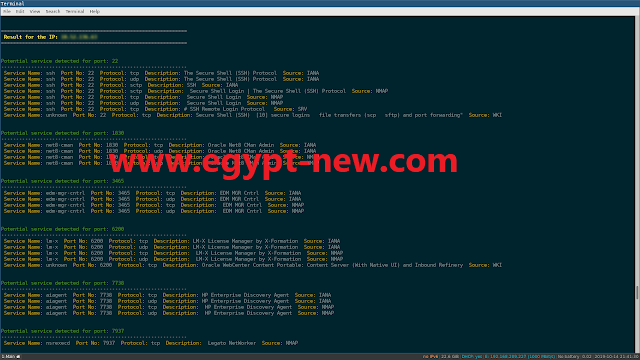The height and width of the screenshot is (360, 640).
Task: Click the 'No battery' status entry
Action: click(x=568, y=357)
